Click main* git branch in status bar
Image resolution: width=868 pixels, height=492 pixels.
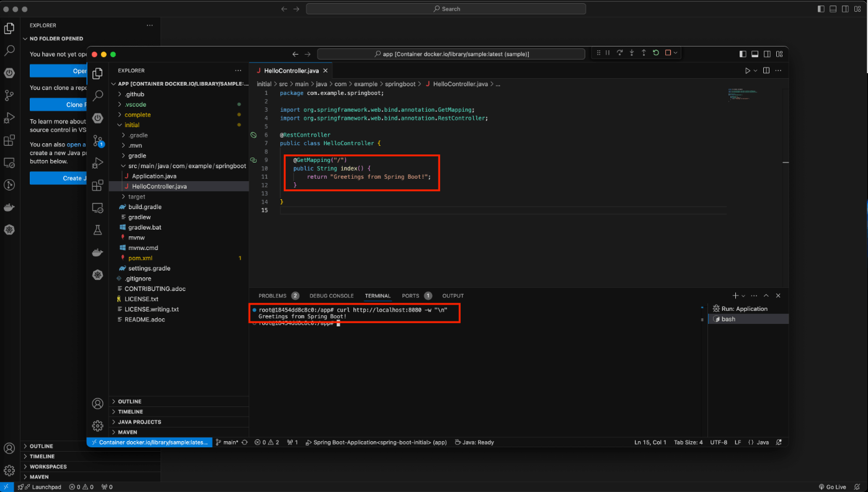point(227,442)
